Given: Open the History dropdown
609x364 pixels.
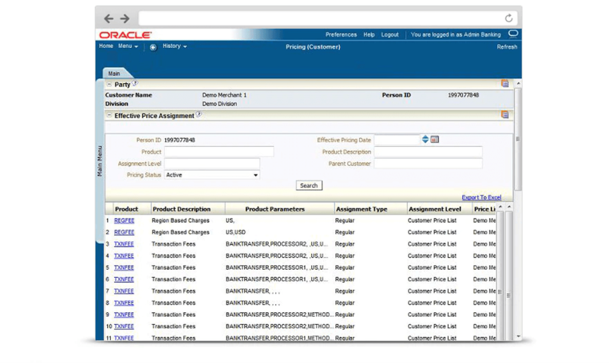Looking at the screenshot, I should point(174,46).
